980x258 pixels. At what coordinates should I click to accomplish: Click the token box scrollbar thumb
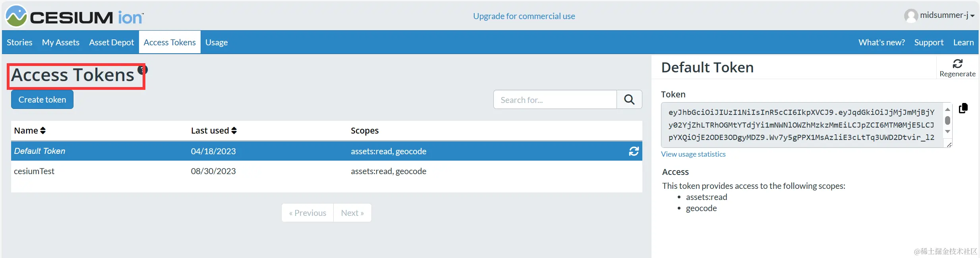tap(947, 120)
